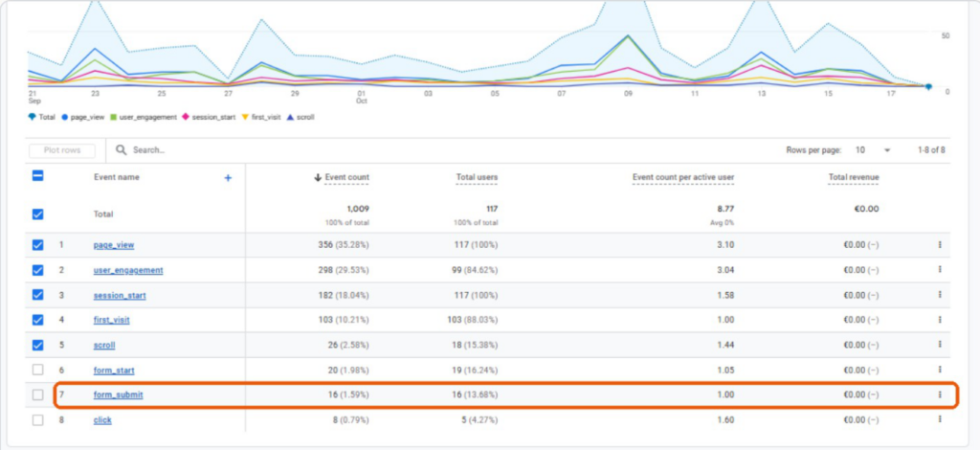The width and height of the screenshot is (980, 450).
Task: Toggle the Total legend marker
Action: click(32, 117)
